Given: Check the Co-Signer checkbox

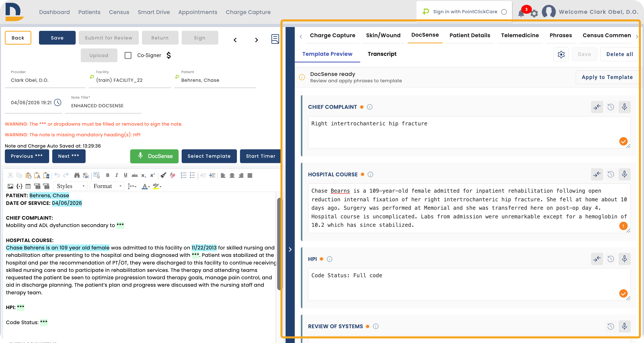Looking at the screenshot, I should click(x=128, y=55).
